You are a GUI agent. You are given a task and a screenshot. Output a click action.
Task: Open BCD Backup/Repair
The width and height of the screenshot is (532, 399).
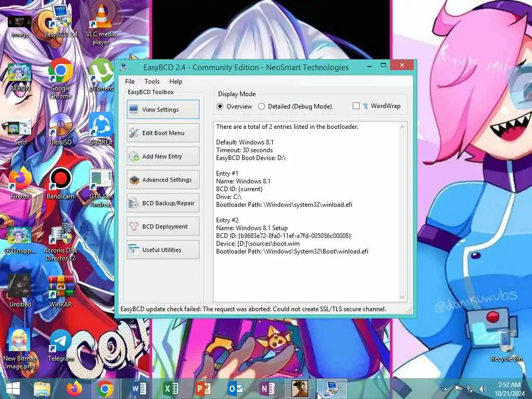coord(163,203)
